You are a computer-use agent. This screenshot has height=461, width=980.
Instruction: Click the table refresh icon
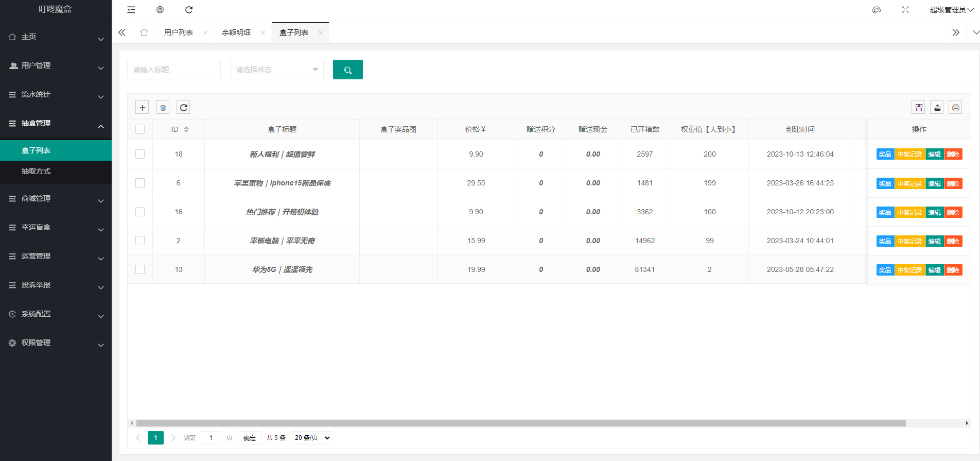pos(183,107)
